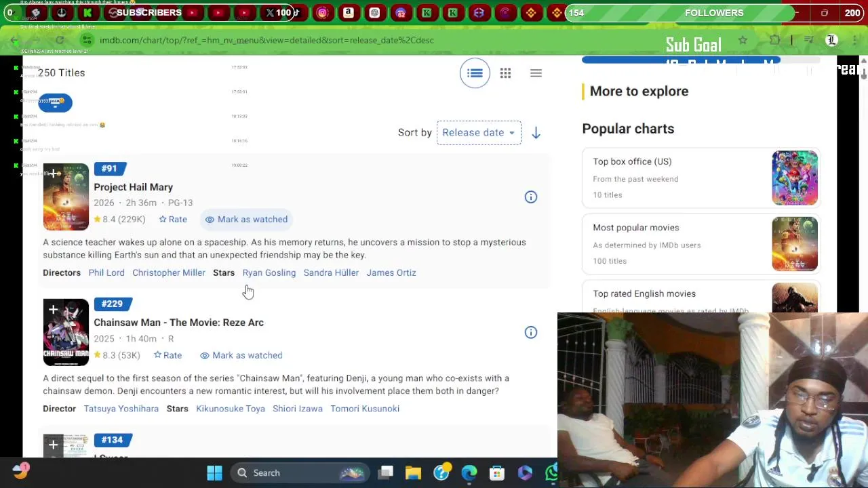Switch to the X (Twitter) browser tab
868x488 pixels.
[x=271, y=13]
